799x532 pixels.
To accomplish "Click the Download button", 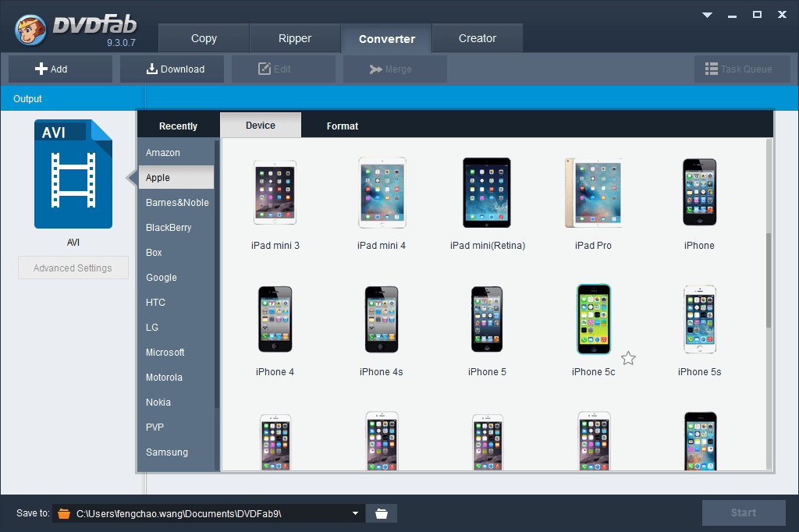I will (172, 69).
